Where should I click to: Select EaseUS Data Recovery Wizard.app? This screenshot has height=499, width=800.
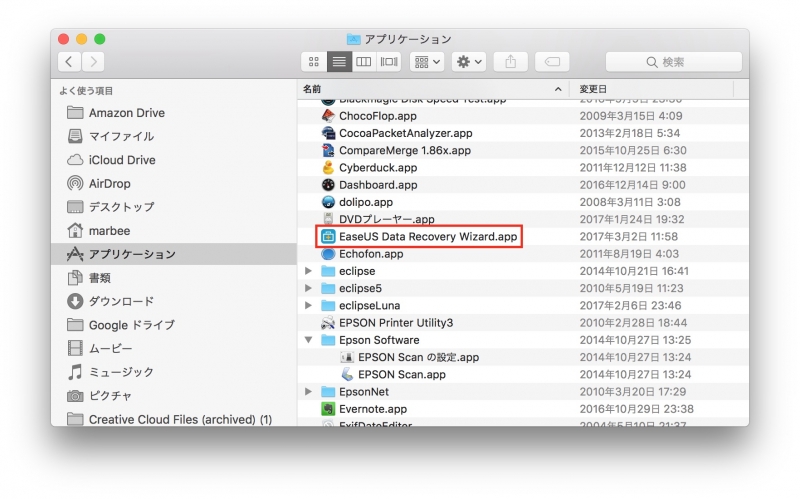click(x=428, y=237)
